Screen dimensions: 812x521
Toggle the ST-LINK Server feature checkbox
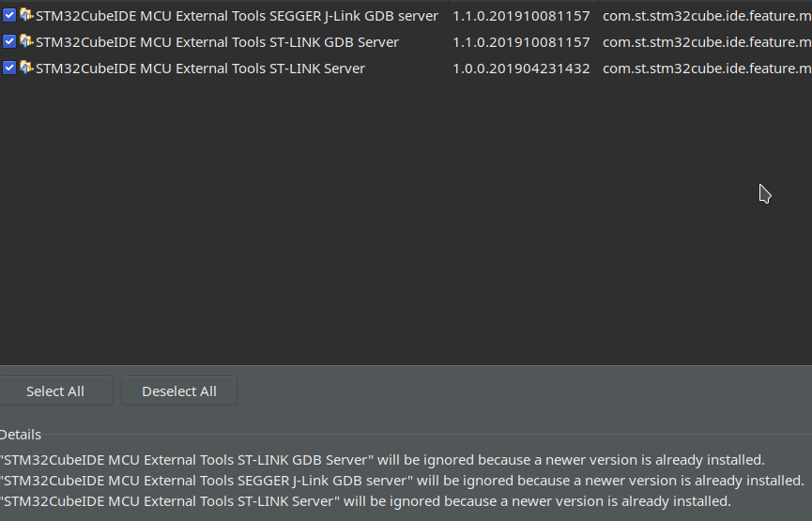(9, 69)
